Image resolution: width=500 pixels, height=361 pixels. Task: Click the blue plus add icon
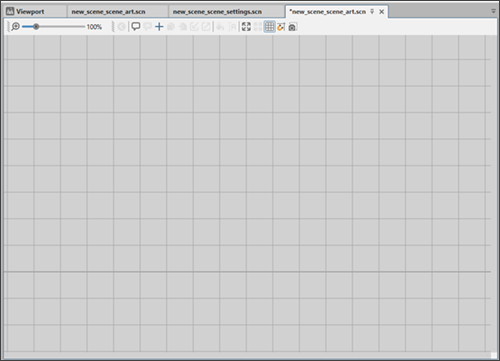159,26
